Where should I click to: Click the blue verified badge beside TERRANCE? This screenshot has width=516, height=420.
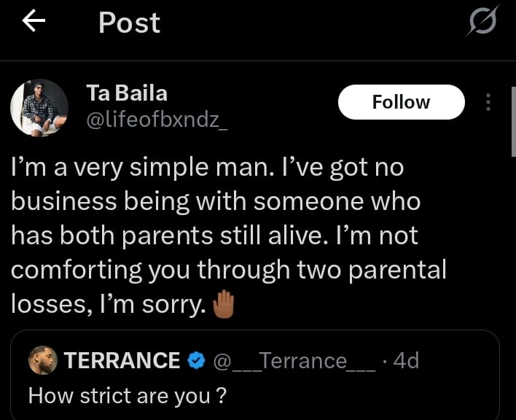[x=195, y=360]
